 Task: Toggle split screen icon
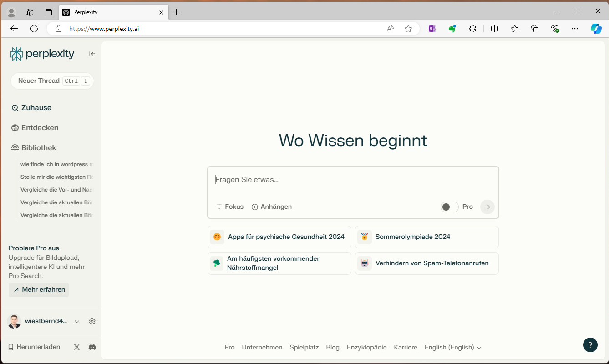pyautogui.click(x=495, y=29)
